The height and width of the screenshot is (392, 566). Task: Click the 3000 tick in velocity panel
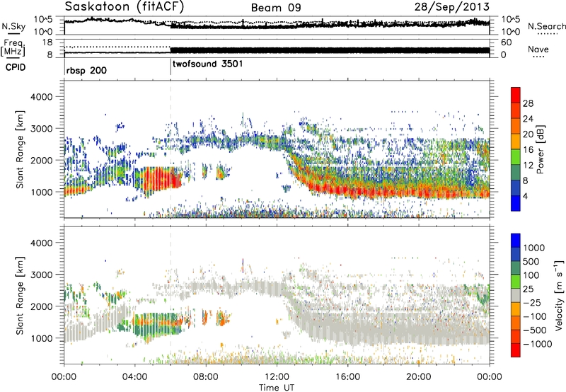(41, 275)
